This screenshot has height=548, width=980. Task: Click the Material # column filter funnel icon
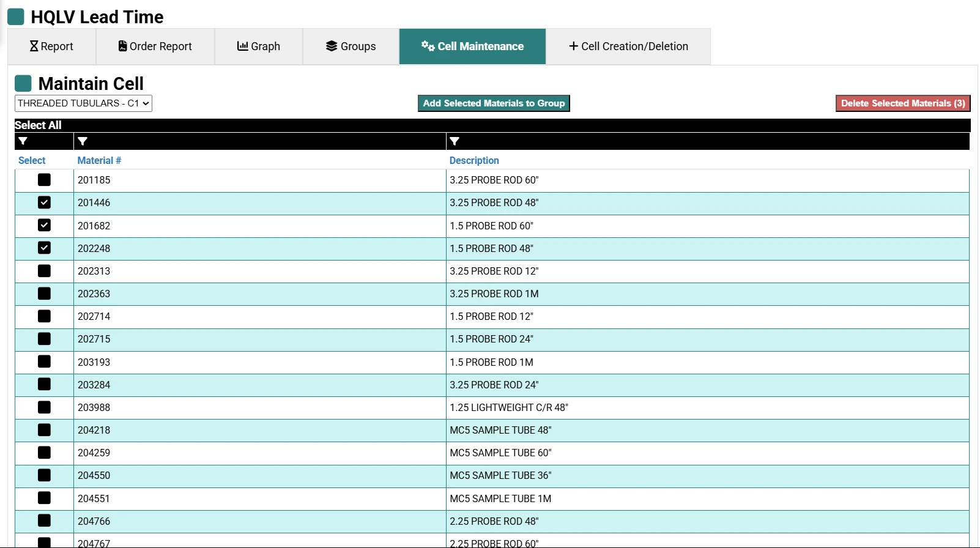coord(83,141)
